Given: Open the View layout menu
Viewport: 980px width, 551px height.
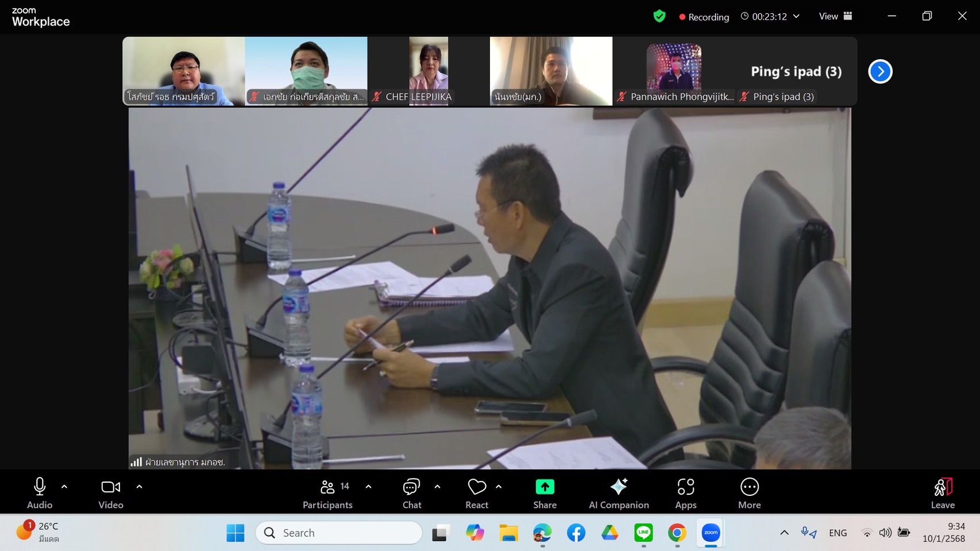Looking at the screenshot, I should (835, 16).
